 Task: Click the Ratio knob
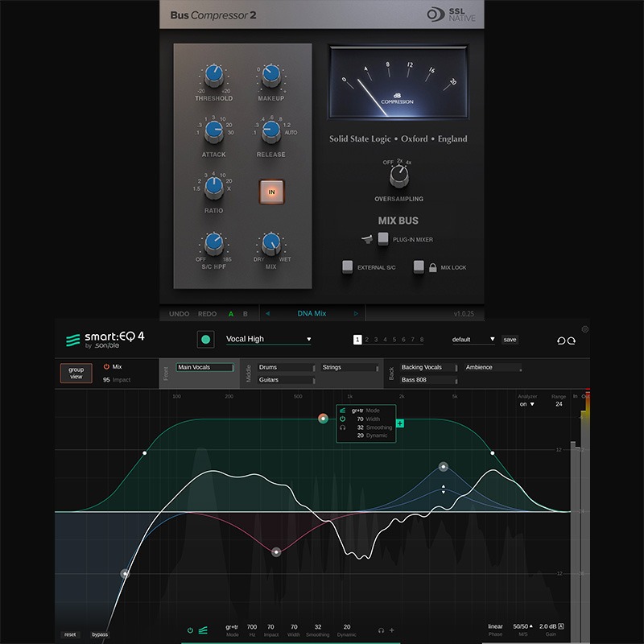(x=213, y=188)
